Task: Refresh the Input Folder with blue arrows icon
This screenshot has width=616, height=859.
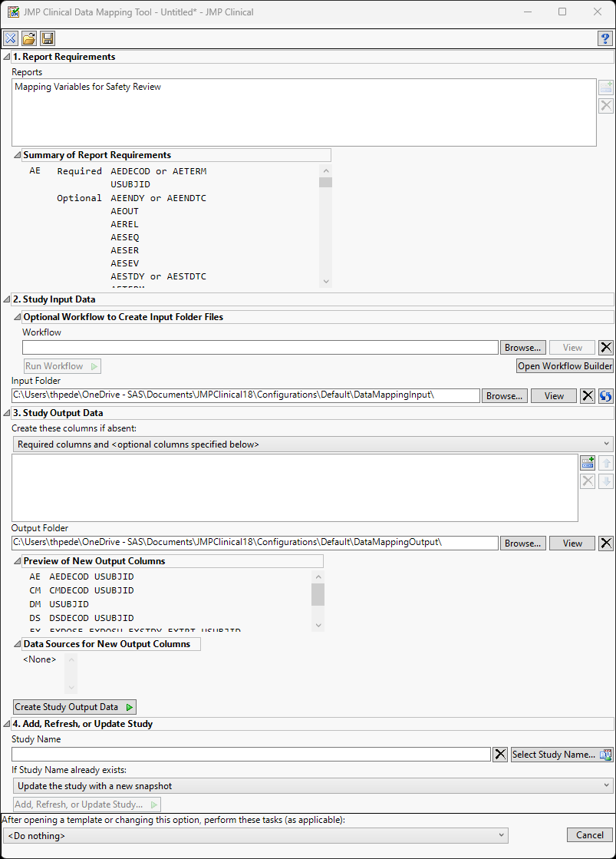Action: coord(605,396)
